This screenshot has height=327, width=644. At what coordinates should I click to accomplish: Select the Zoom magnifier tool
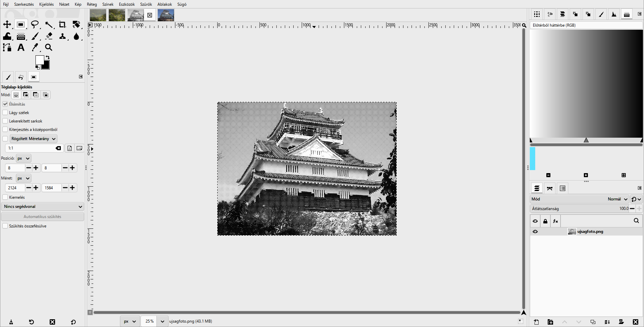[49, 48]
